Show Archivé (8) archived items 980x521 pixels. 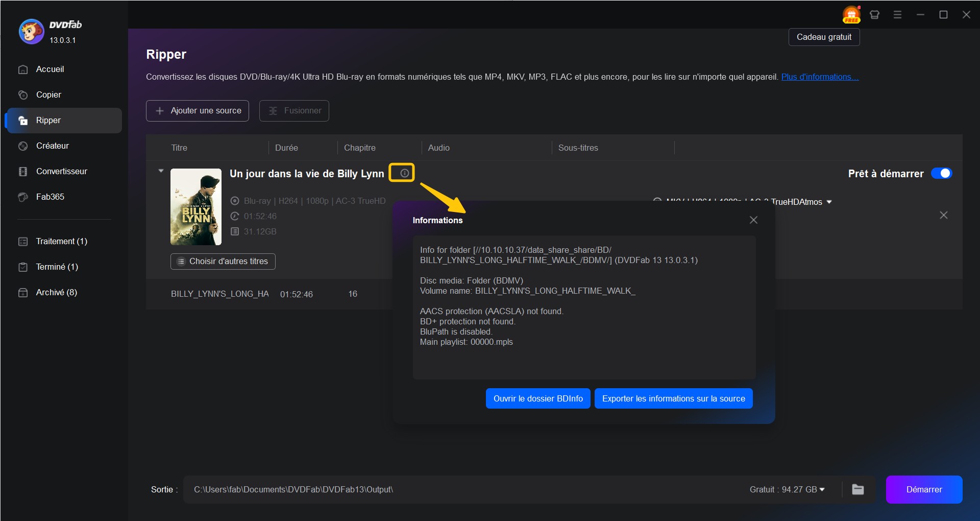click(63, 292)
